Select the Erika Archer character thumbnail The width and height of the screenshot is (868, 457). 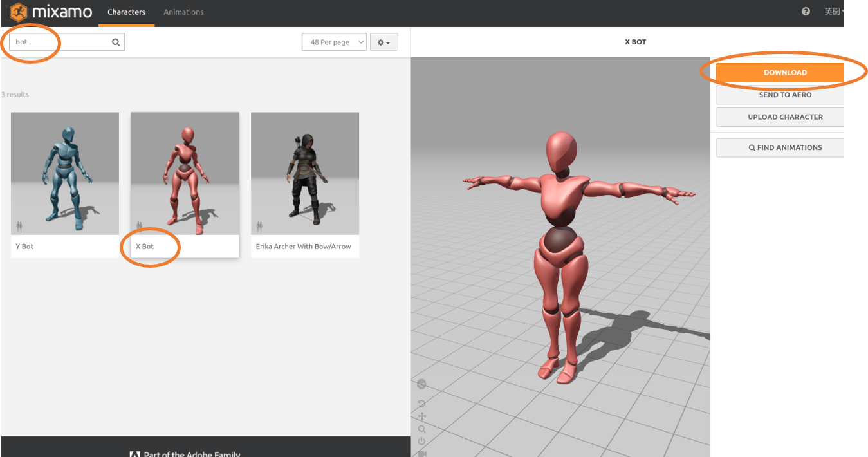tap(305, 174)
